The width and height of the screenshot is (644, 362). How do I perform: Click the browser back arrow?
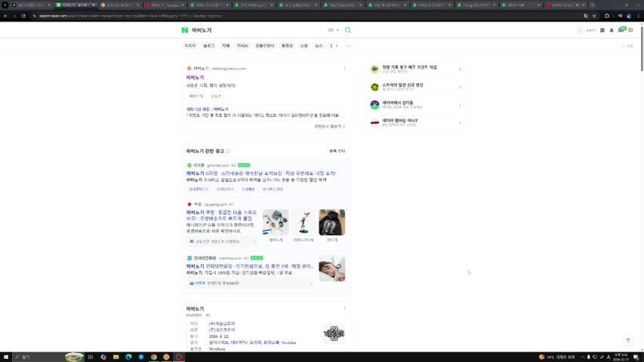point(5,16)
